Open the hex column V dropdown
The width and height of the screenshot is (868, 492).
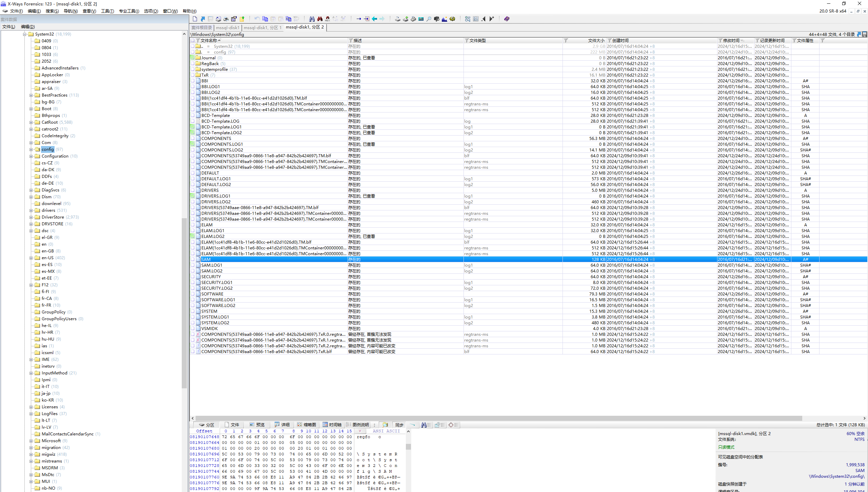(x=360, y=431)
